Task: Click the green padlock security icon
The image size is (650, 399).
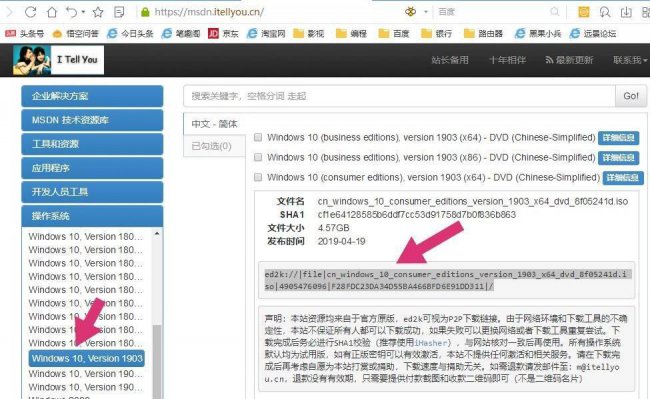Action: click(x=145, y=12)
